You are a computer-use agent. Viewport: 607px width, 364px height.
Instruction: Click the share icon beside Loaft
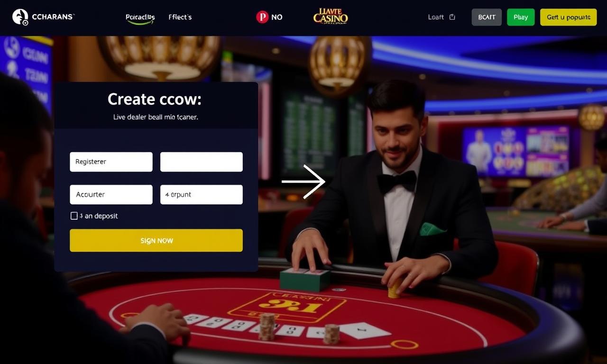click(452, 17)
